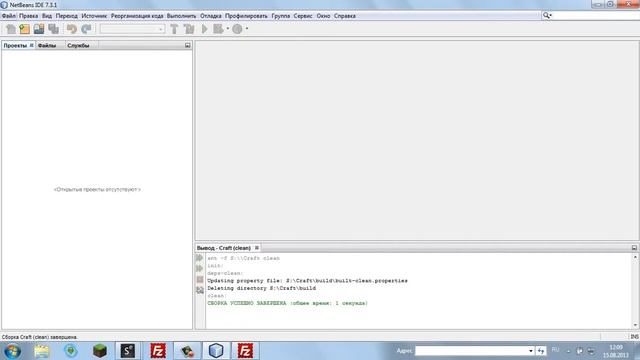
Task: Switch to the Службы tab
Action: click(x=78, y=46)
